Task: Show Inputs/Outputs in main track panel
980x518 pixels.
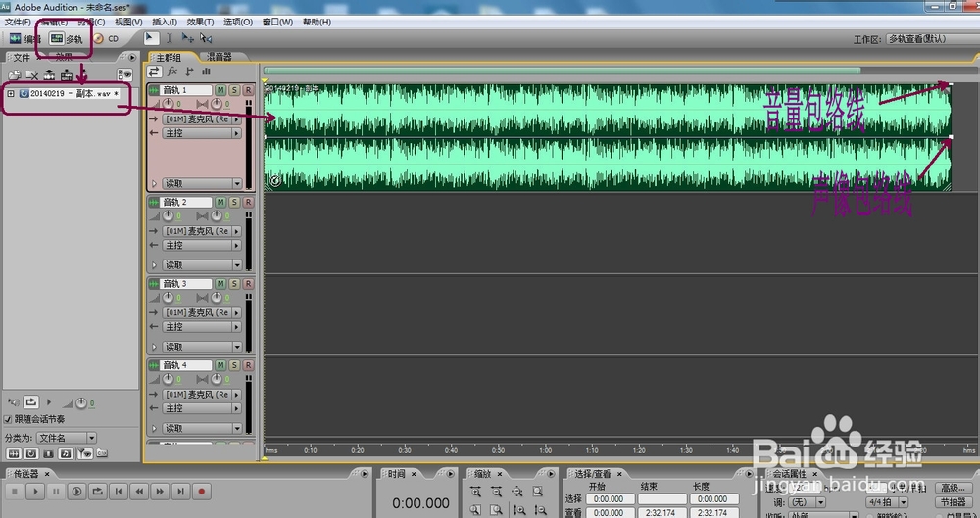Action: coord(155,71)
